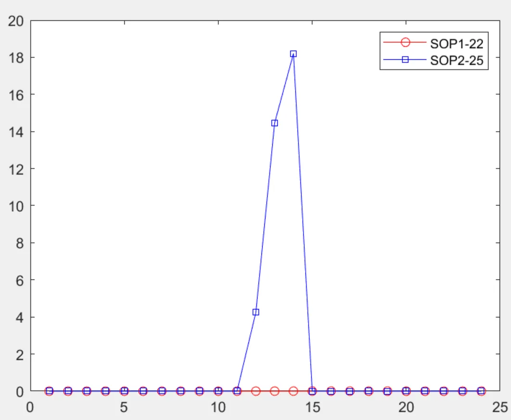Click the SOP2-25 legend label
Screen dimensions: 511x420
click(x=456, y=61)
